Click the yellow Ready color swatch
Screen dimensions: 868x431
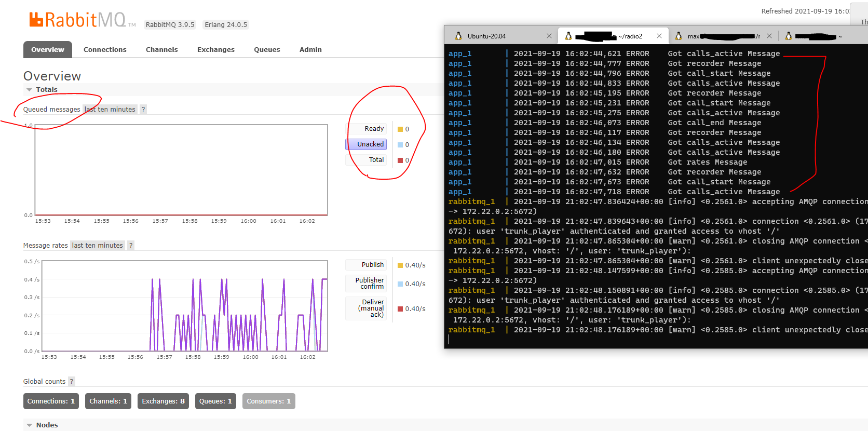point(400,129)
